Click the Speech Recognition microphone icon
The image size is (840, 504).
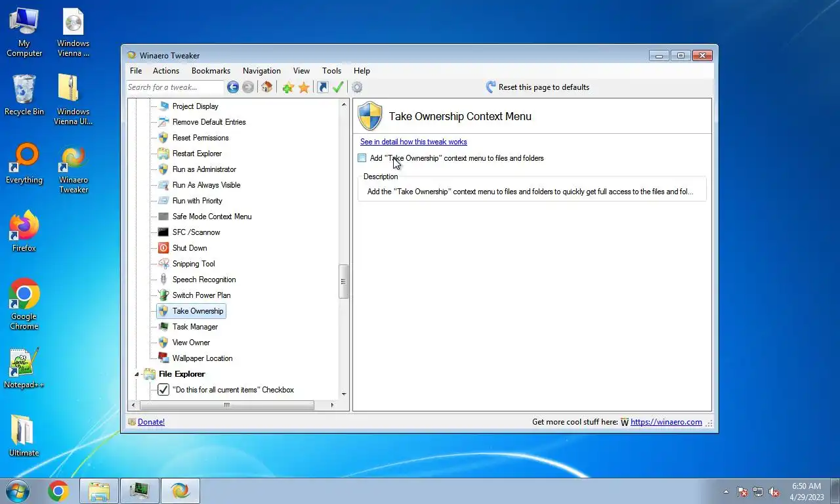pos(163,280)
